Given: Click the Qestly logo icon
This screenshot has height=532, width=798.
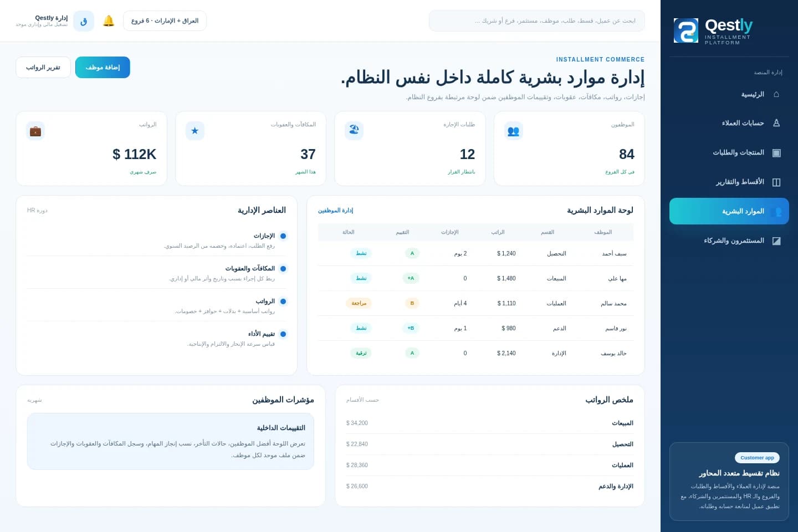Looking at the screenshot, I should 686,30.
